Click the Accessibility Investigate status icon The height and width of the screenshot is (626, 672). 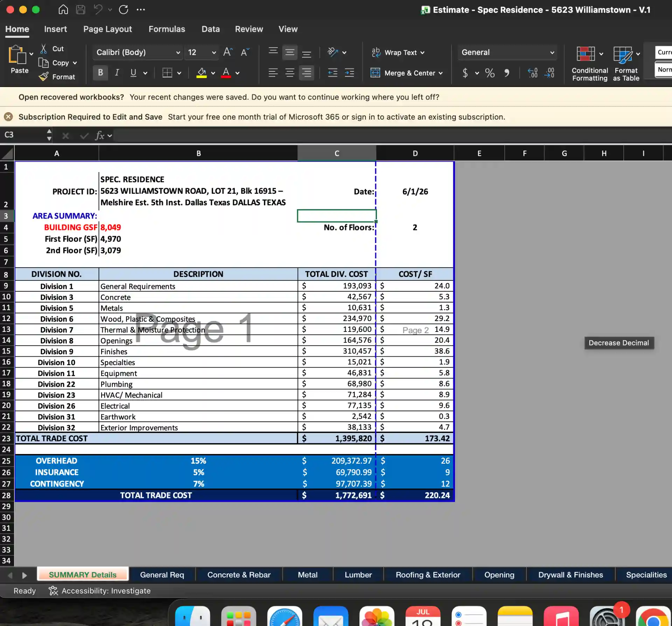53,591
